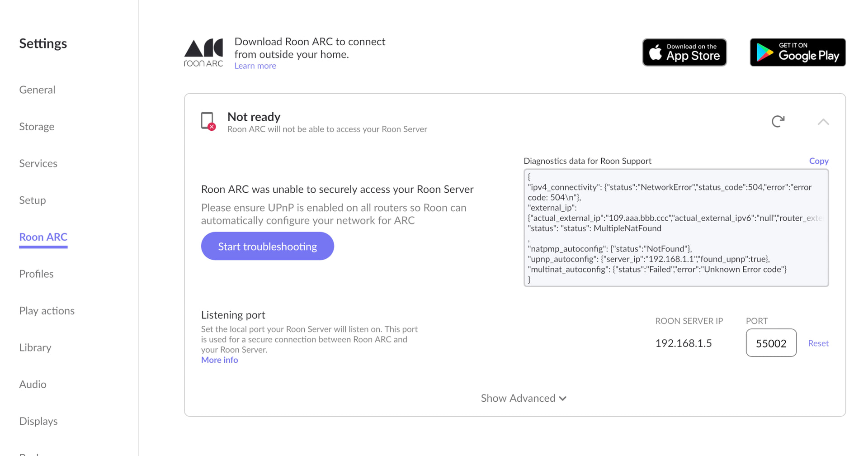The width and height of the screenshot is (868, 456).
Task: Click the "Settings" sidebar title
Action: [x=43, y=43]
